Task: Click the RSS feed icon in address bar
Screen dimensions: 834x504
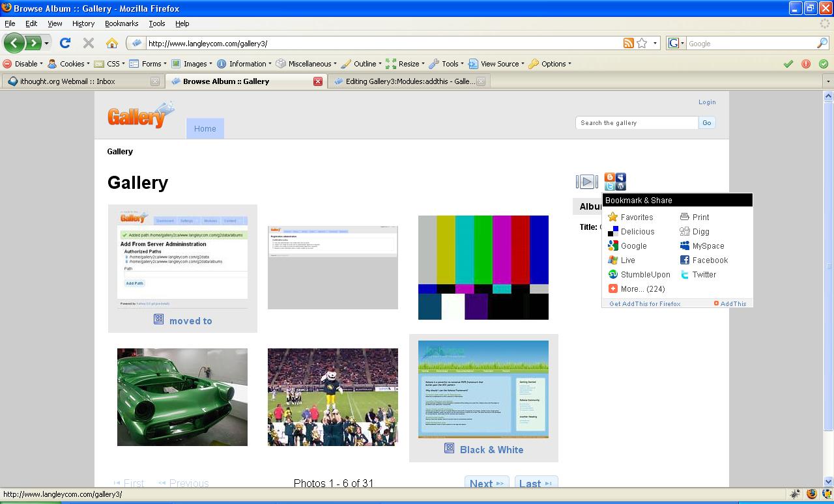Action: 628,43
